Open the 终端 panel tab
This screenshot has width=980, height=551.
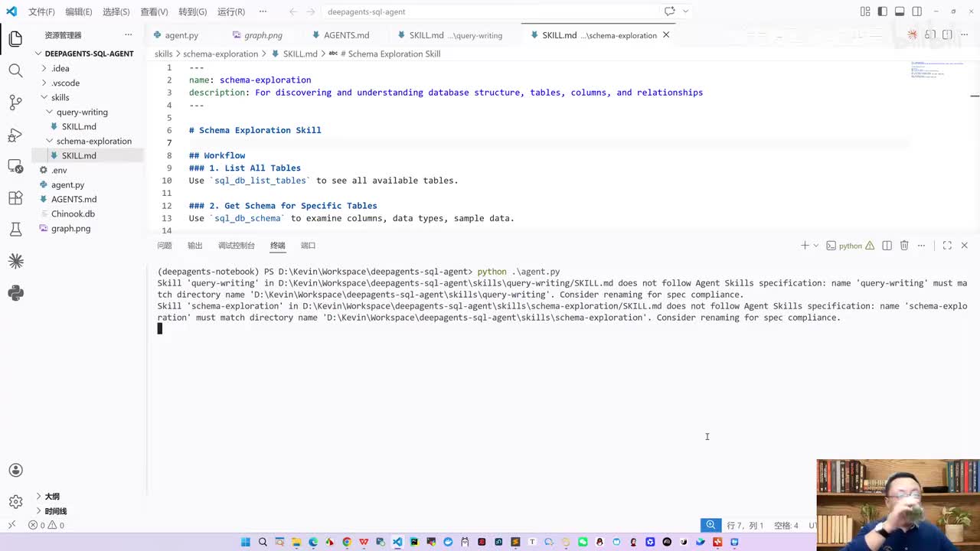277,246
